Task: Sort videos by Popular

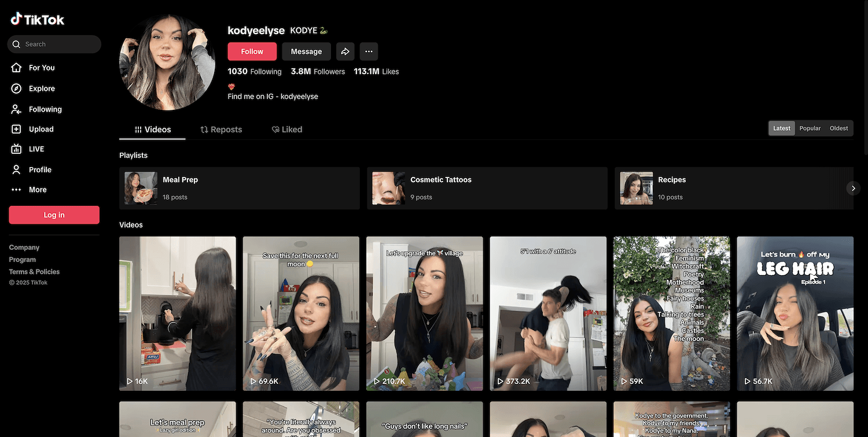Action: 810,128
